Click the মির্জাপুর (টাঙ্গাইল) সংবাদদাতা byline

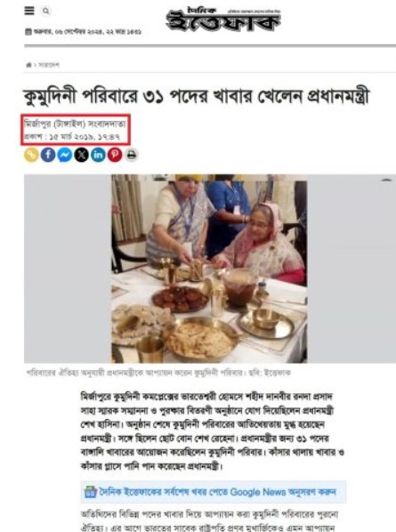75,124
